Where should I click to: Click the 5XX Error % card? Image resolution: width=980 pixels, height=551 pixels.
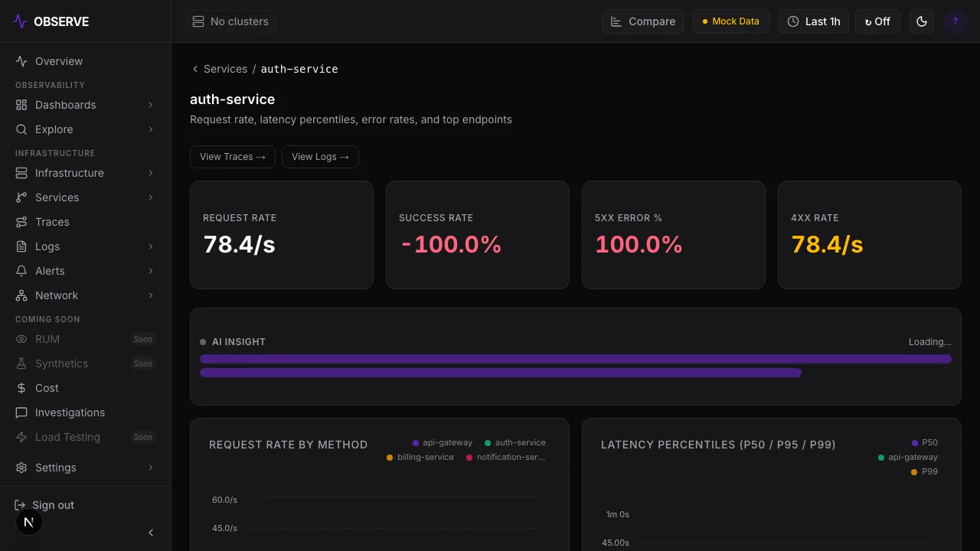[674, 235]
